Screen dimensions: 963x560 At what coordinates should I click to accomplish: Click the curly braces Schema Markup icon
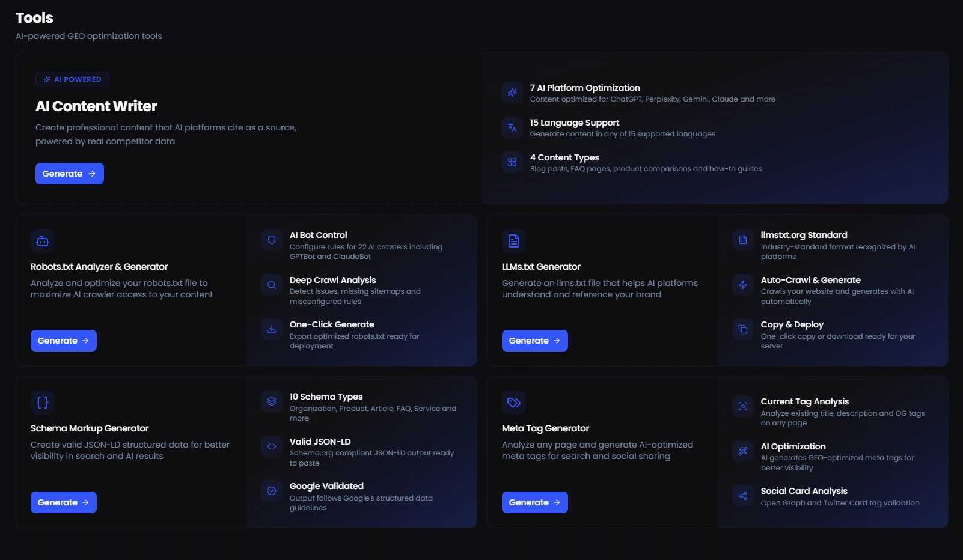click(42, 403)
